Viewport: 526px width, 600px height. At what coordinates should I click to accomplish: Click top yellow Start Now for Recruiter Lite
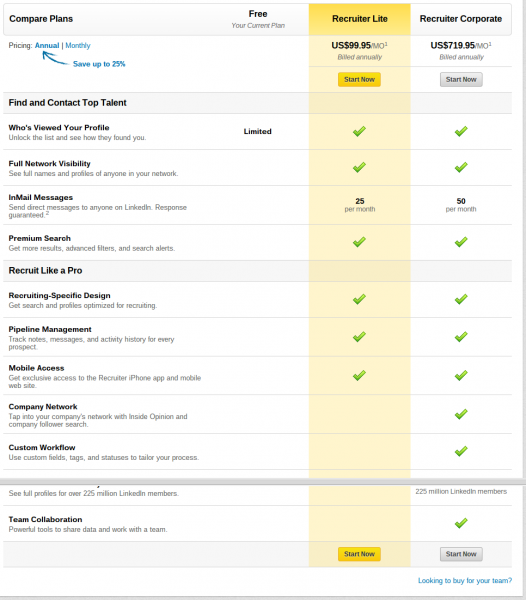[359, 80]
